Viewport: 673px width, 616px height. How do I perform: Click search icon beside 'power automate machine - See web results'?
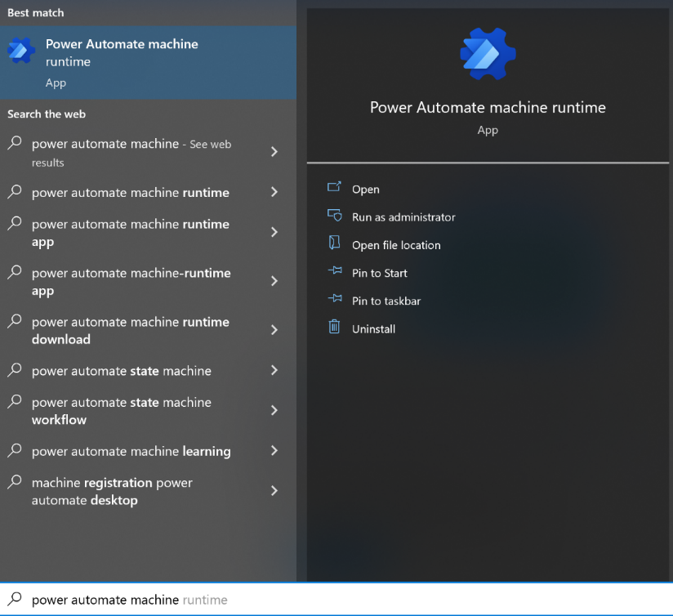point(15,142)
